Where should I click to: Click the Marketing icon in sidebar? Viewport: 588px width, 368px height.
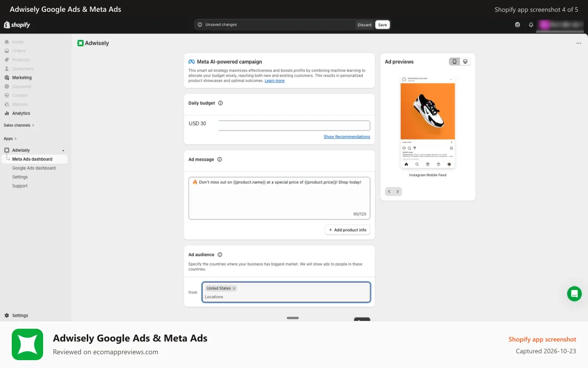[x=7, y=78]
